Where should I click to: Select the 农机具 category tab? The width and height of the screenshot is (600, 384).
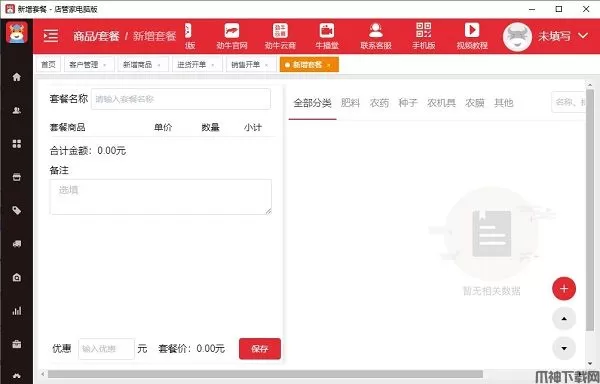tap(441, 103)
